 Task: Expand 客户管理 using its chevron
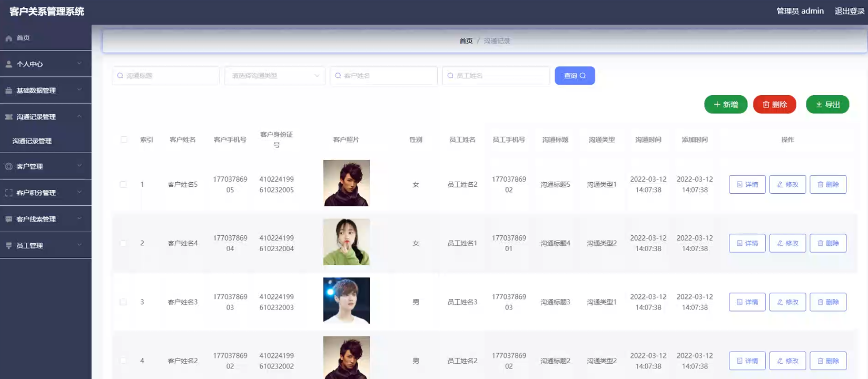coord(80,166)
